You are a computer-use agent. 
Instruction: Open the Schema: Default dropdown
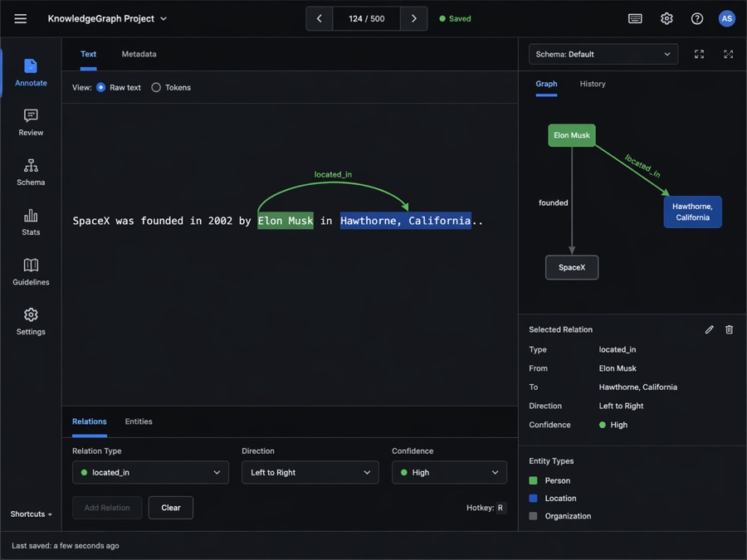(603, 54)
